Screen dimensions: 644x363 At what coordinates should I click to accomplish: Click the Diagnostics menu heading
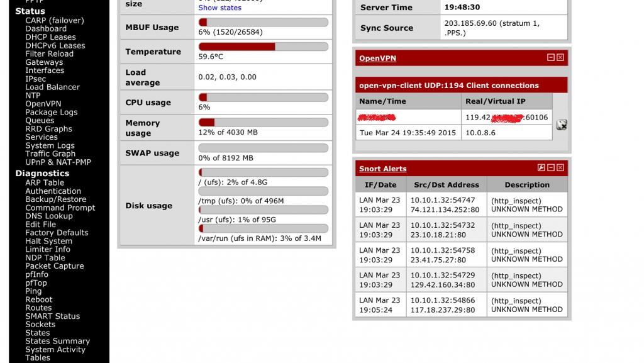pos(42,173)
